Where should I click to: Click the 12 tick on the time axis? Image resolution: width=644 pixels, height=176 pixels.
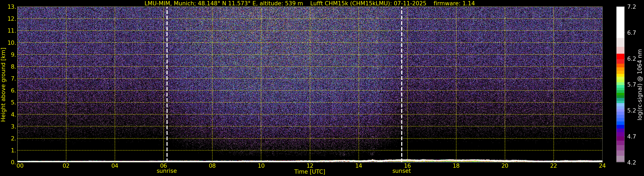(310, 166)
